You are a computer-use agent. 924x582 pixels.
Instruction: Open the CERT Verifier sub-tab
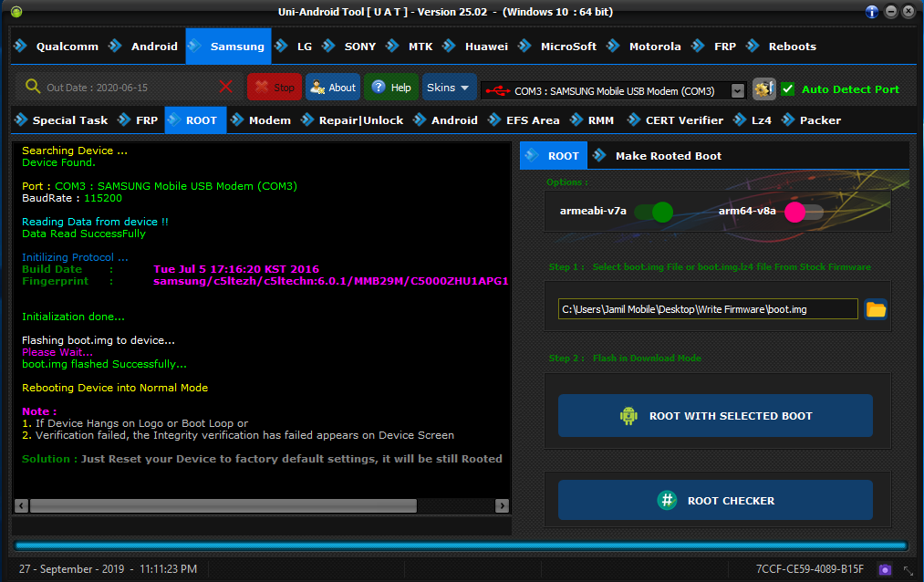coord(675,120)
